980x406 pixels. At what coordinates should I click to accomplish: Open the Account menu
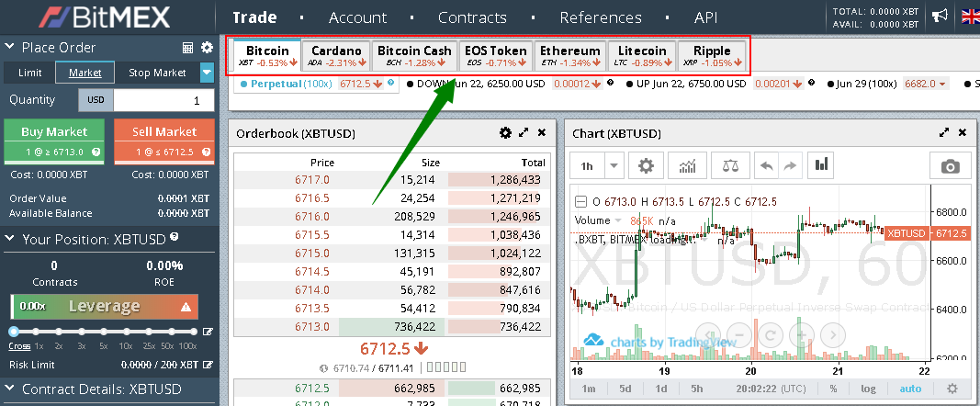pyautogui.click(x=357, y=17)
